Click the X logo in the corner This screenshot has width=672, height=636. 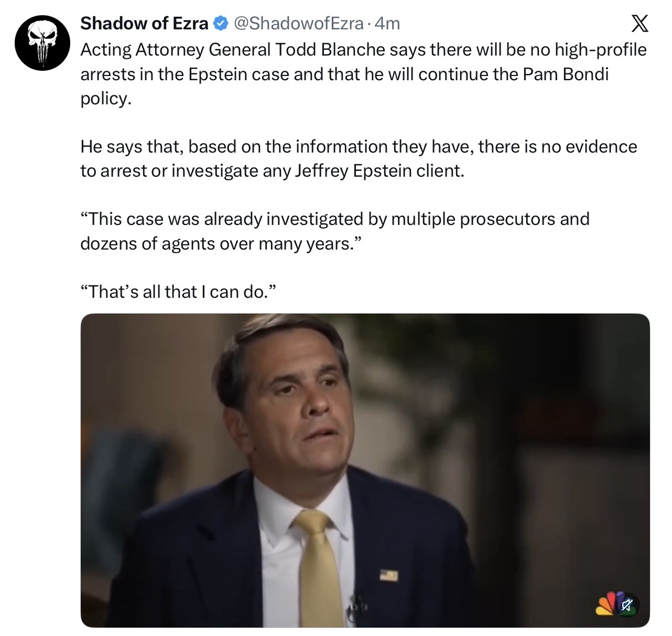coord(639,24)
